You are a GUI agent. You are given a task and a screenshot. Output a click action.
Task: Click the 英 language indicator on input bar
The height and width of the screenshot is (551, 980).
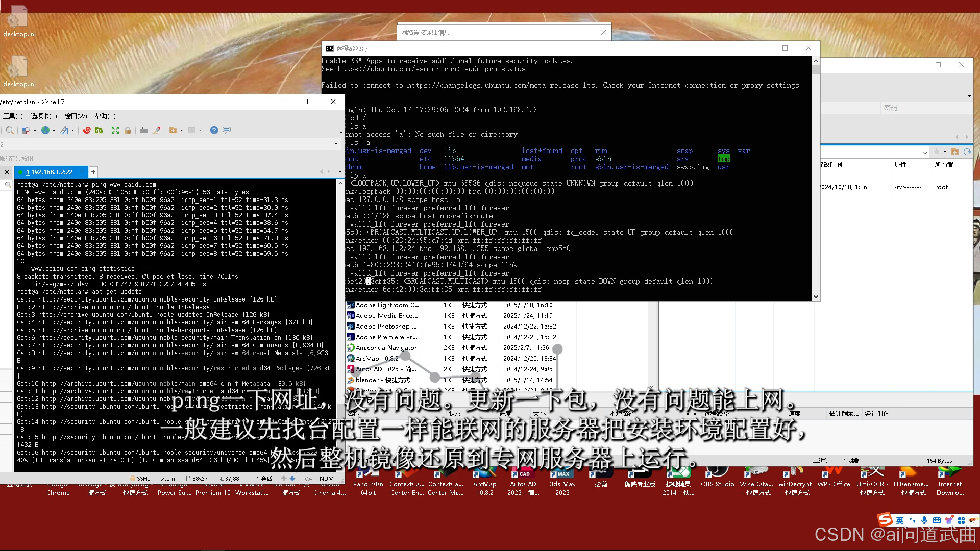point(900,520)
